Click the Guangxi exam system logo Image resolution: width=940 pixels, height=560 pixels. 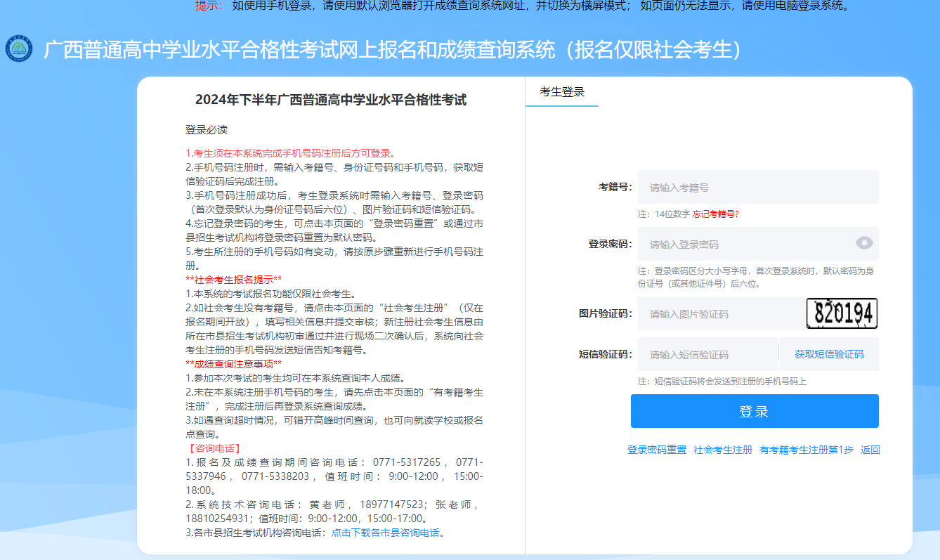(x=21, y=48)
